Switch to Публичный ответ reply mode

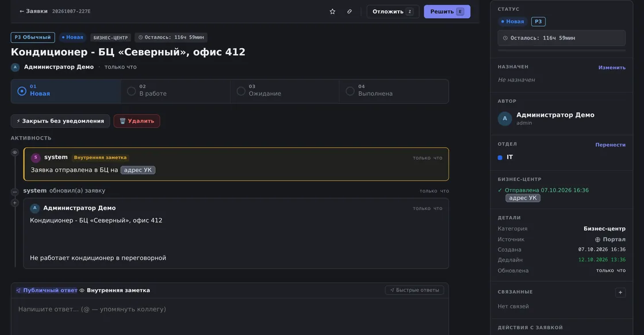click(x=47, y=290)
